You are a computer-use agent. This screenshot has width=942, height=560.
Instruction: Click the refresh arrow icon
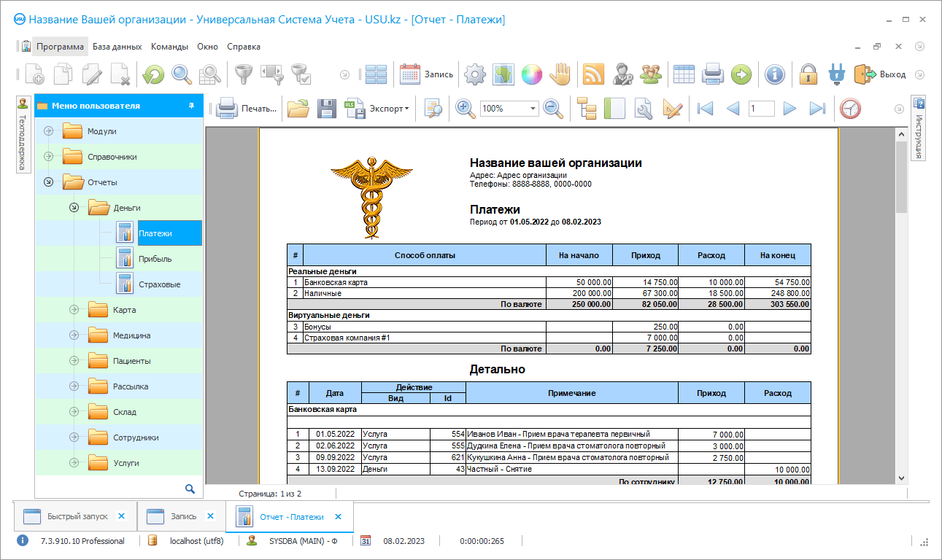153,74
